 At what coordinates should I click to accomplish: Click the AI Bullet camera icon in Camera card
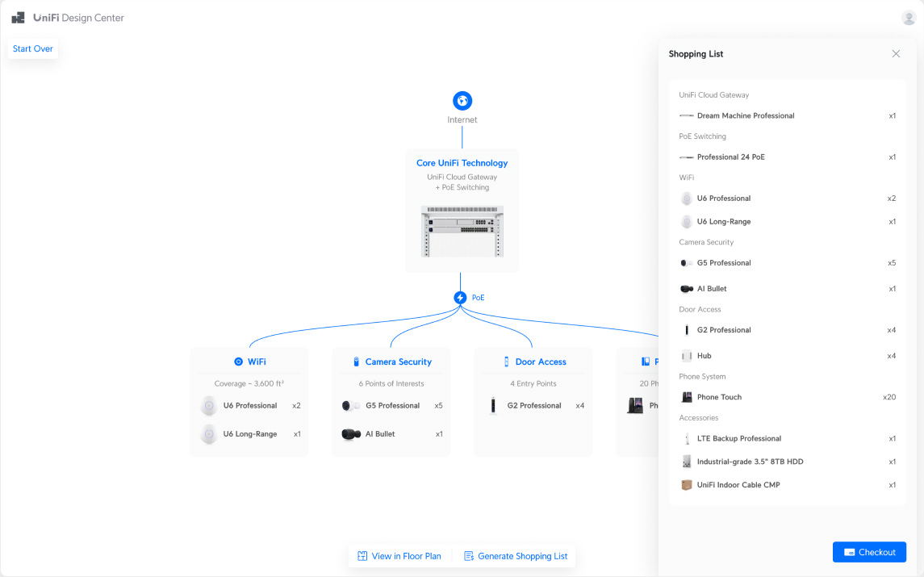click(351, 434)
